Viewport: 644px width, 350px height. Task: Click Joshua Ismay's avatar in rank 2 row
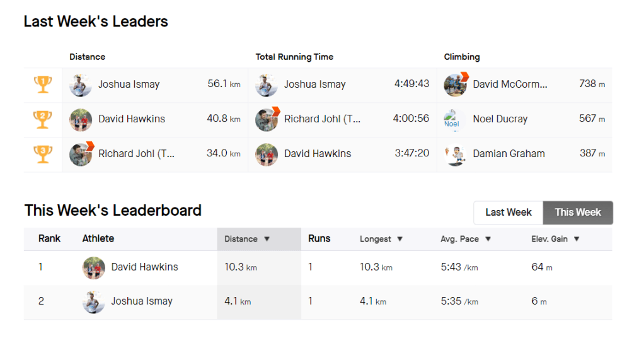94,301
